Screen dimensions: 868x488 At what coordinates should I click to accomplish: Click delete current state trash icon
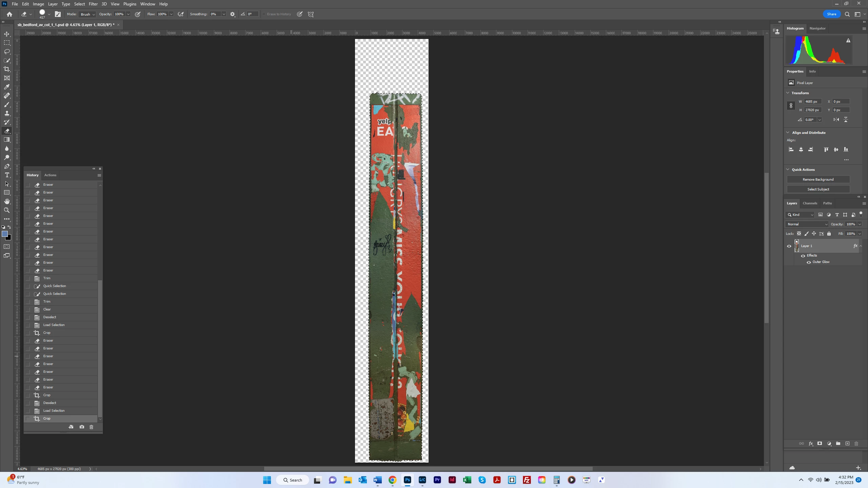click(91, 427)
